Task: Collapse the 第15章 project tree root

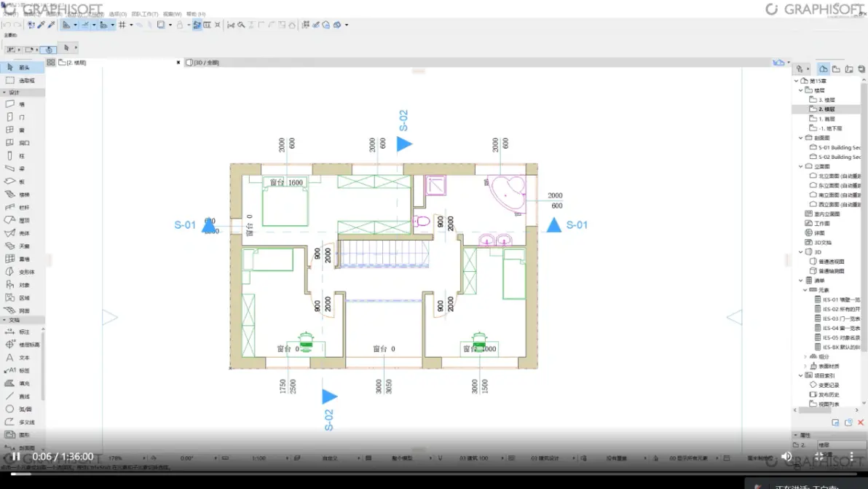Action: click(797, 81)
